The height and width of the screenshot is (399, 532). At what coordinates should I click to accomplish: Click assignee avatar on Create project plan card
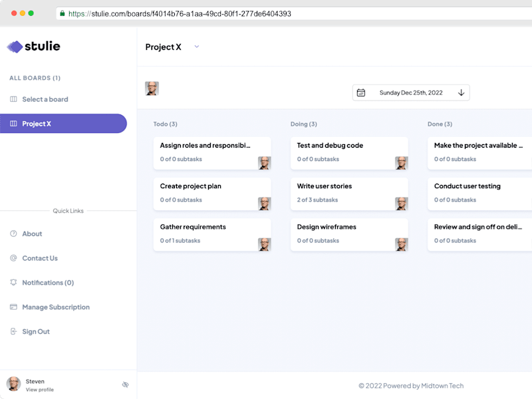point(264,203)
